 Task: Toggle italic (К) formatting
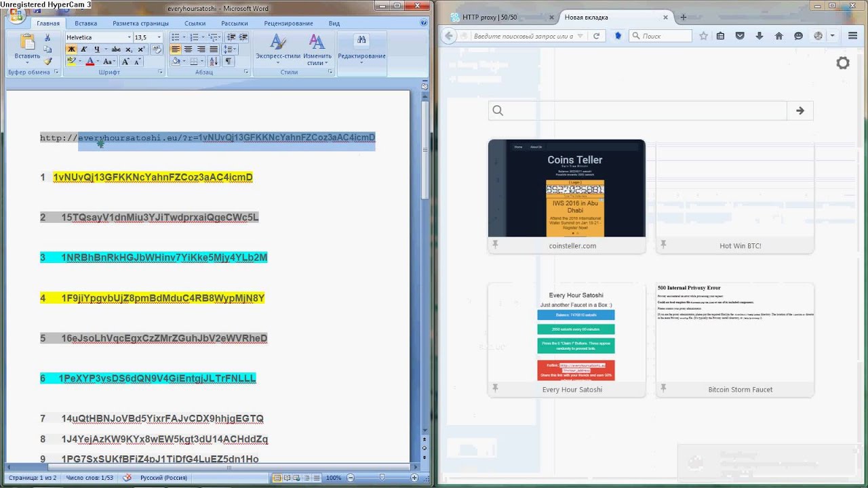[84, 49]
